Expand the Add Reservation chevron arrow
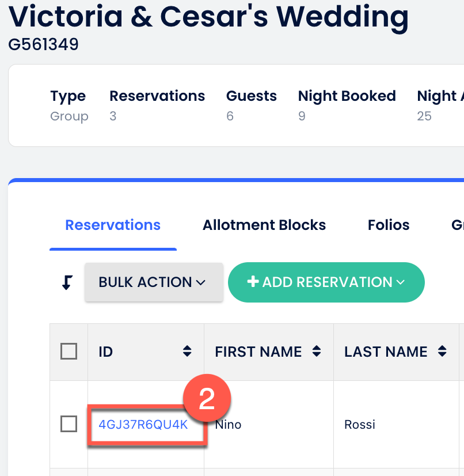Screen dimensions: 464x476 pos(401,282)
